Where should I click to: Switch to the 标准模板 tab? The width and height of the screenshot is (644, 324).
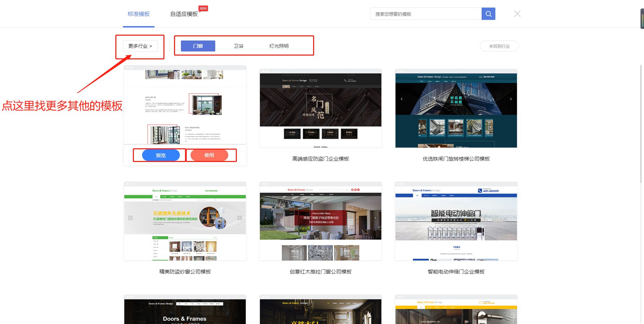(x=138, y=14)
